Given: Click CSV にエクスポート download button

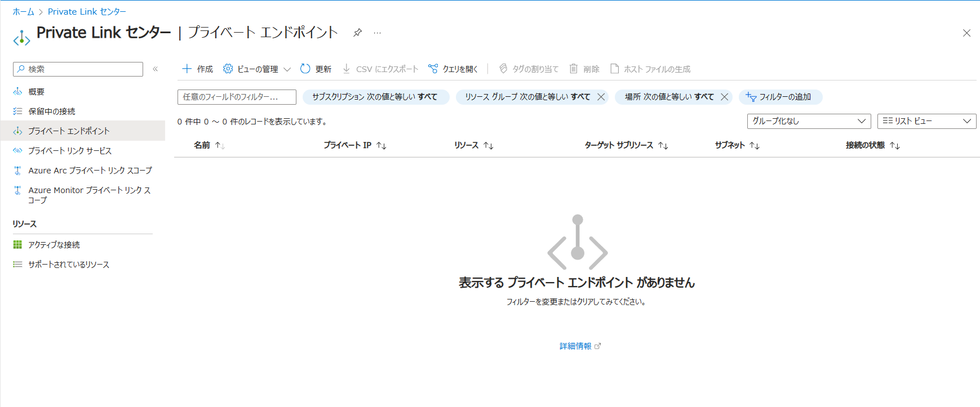Looking at the screenshot, I should [x=380, y=69].
